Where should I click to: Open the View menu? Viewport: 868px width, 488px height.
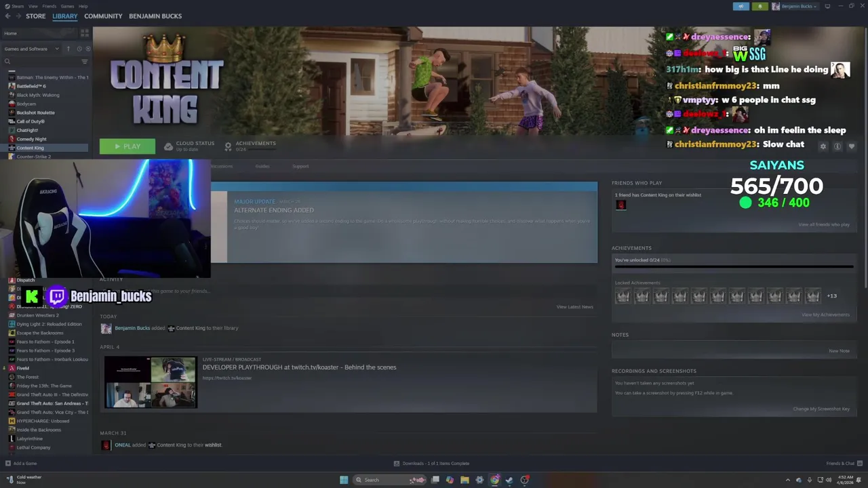click(x=33, y=6)
